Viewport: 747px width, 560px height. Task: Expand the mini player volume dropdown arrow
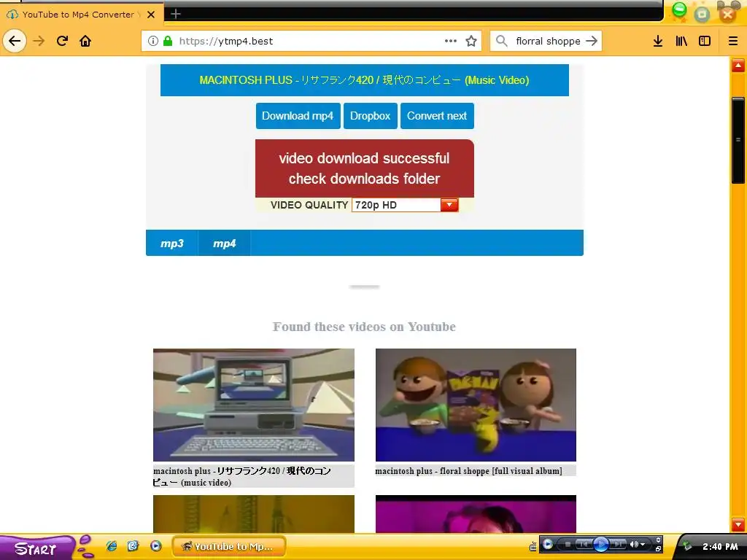point(643,544)
